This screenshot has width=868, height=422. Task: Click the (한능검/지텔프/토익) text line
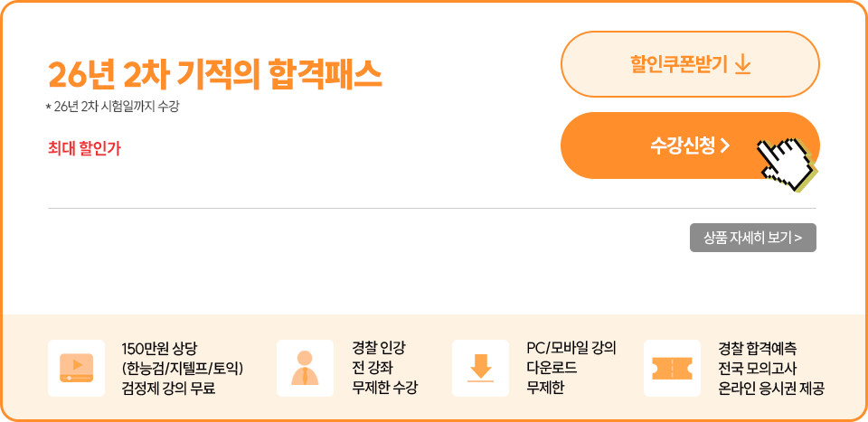point(183,369)
